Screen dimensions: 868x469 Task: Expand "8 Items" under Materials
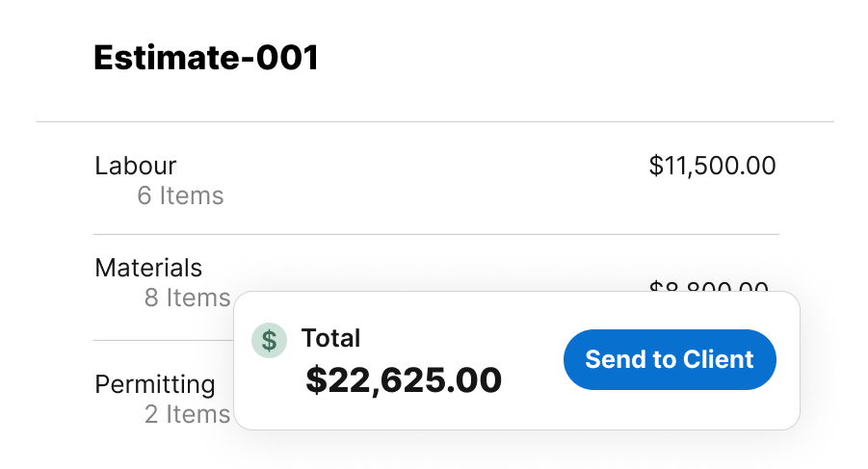click(187, 299)
